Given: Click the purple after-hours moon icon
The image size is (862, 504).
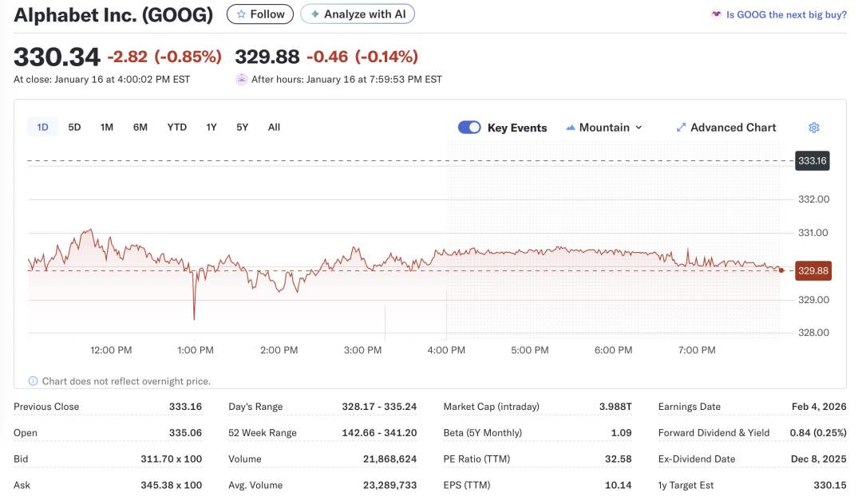Looking at the screenshot, I should 241,79.
